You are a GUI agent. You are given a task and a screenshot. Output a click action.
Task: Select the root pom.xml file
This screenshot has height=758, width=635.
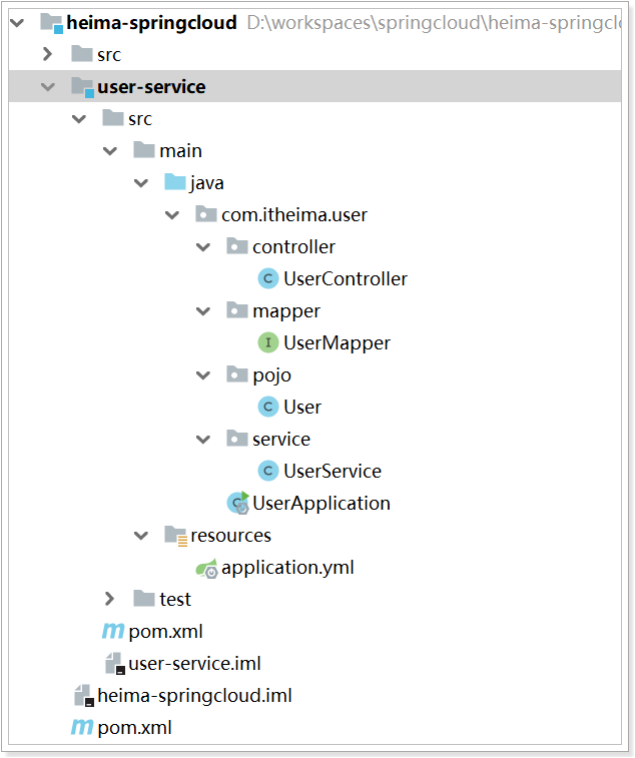click(x=134, y=728)
